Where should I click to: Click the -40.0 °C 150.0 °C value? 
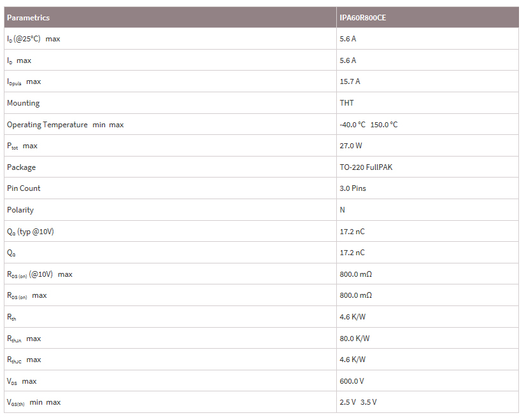pos(369,125)
